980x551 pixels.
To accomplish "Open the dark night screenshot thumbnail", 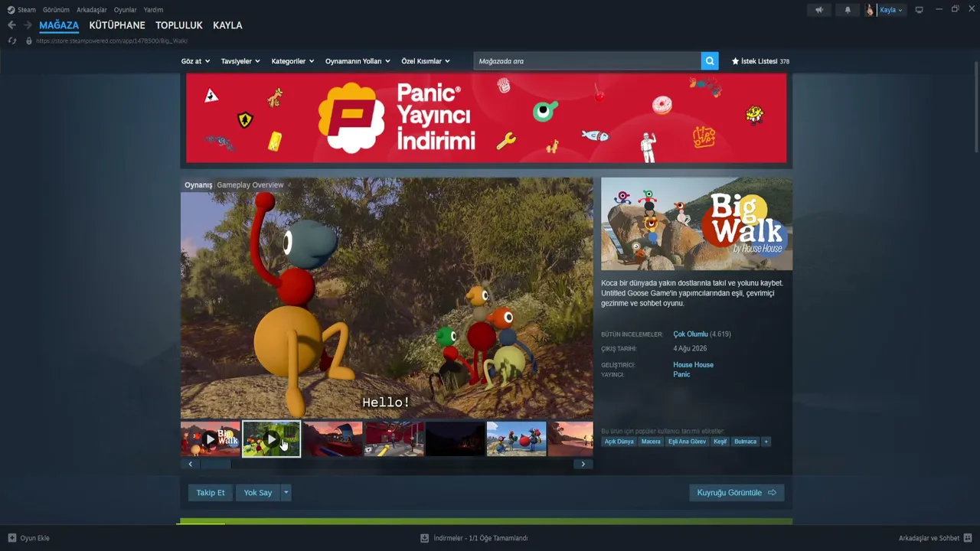I will pos(455,439).
